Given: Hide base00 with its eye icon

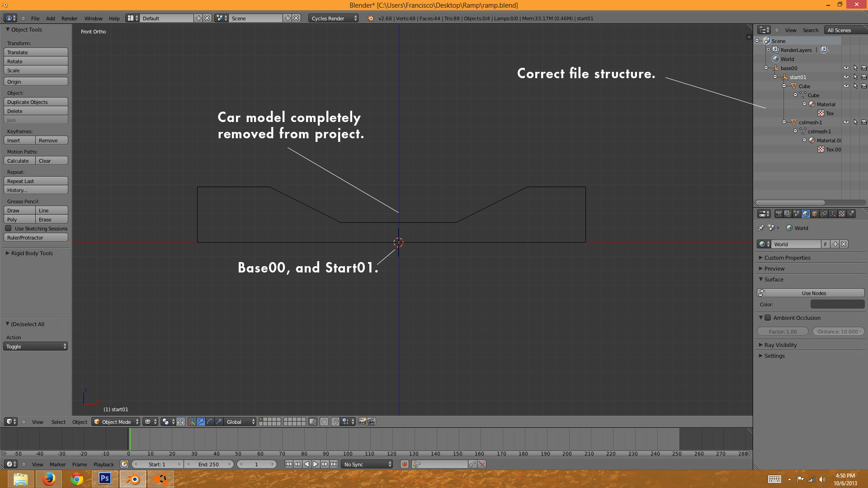Looking at the screenshot, I should coord(846,68).
